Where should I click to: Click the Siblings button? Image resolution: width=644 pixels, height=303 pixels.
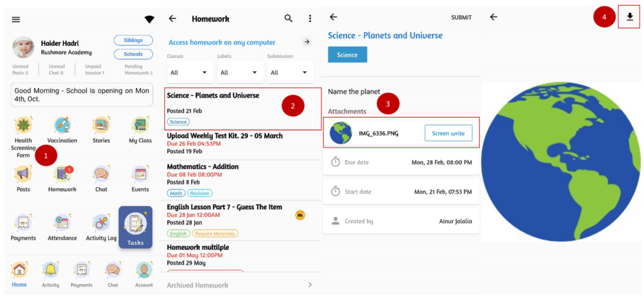(133, 40)
